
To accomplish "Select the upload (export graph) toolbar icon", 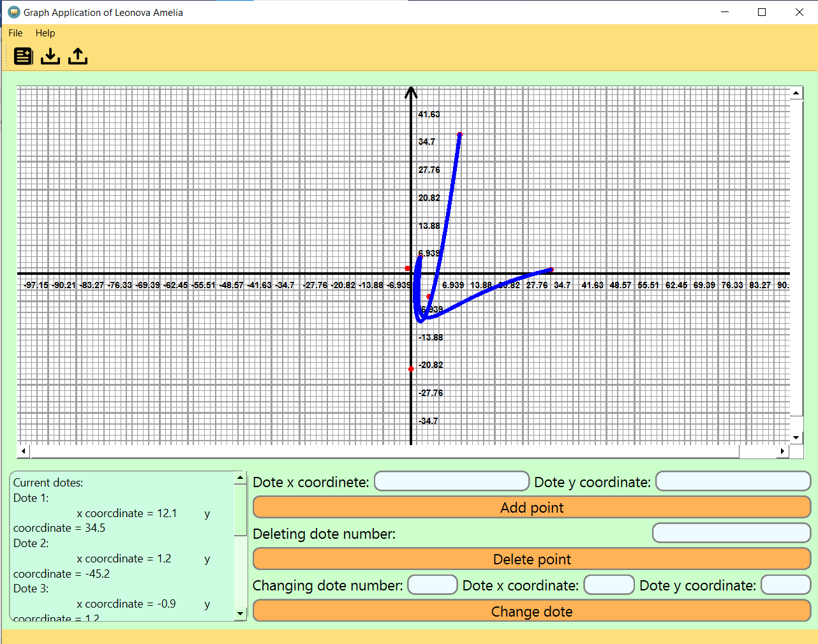I will click(x=77, y=56).
